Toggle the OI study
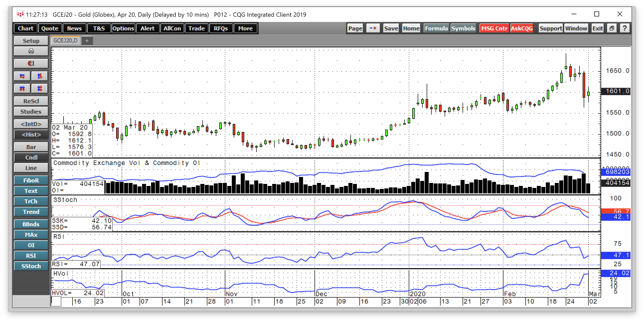This screenshot has height=322, width=644. click(x=31, y=245)
